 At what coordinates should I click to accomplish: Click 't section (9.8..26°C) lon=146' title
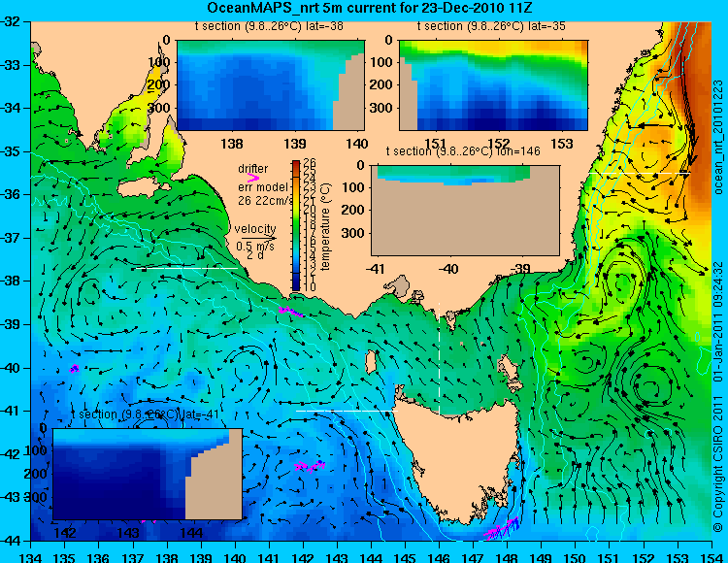coord(463,151)
